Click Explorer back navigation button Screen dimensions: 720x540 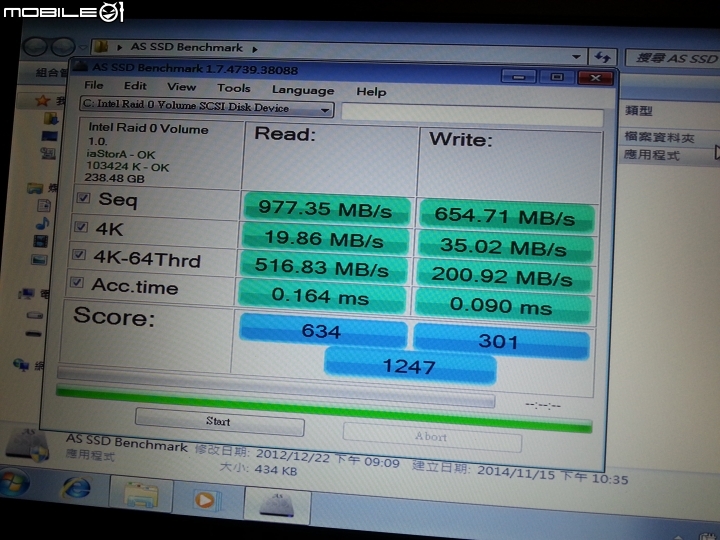pos(36,46)
